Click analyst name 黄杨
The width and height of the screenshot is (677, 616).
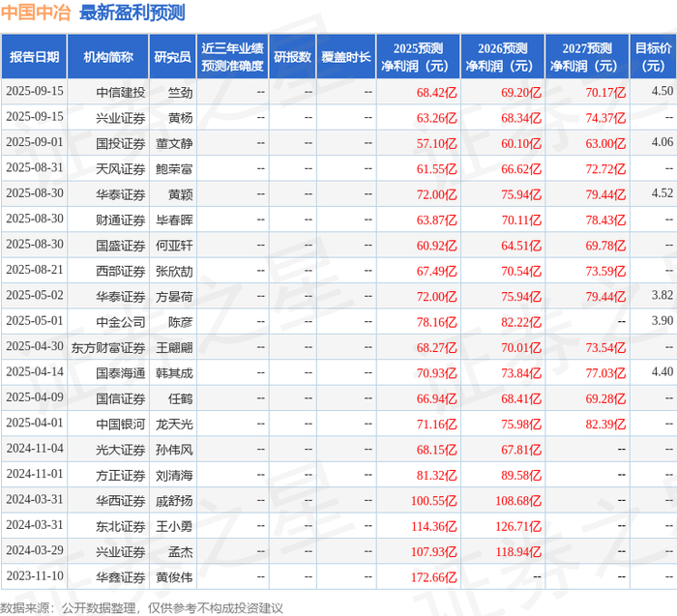tap(181, 118)
